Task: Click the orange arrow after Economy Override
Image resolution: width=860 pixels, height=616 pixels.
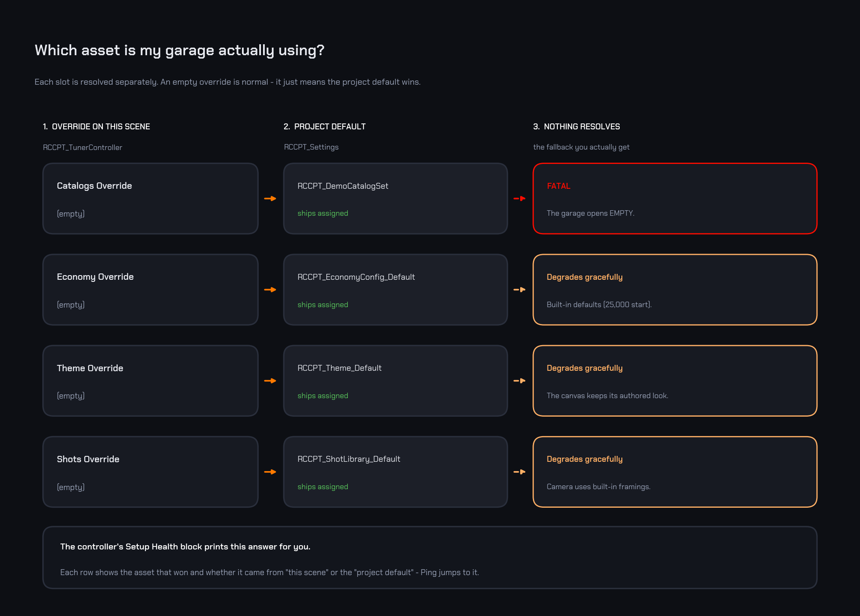Action: pos(270,289)
